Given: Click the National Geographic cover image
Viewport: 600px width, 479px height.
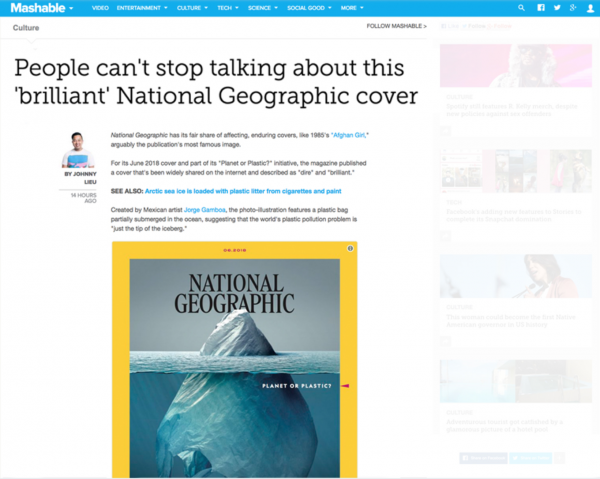Looking at the screenshot, I should coord(235,360).
